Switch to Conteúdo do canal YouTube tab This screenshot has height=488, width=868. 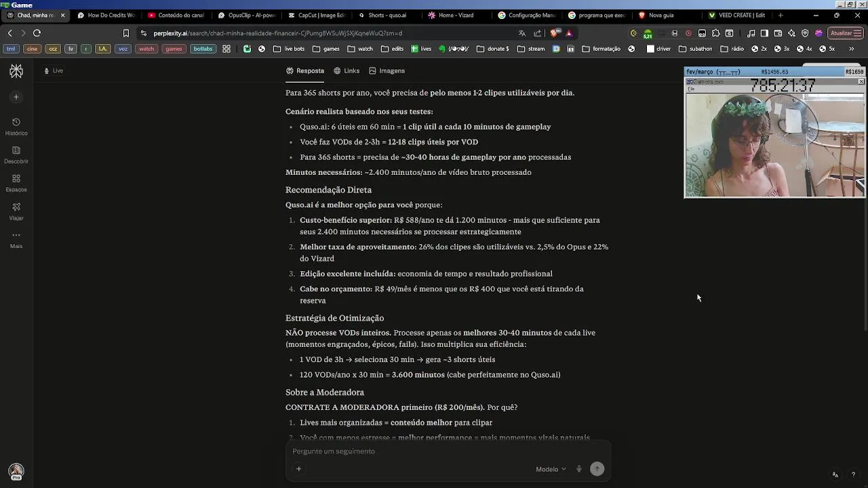pos(176,15)
